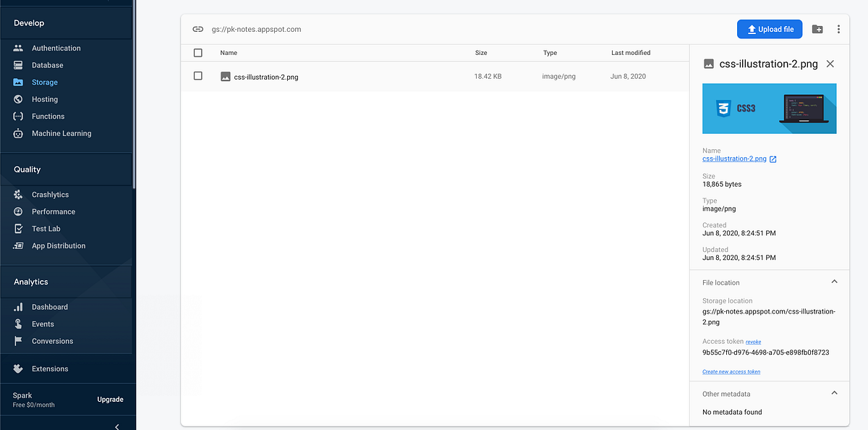
Task: Click the revoke access token link
Action: tap(754, 342)
